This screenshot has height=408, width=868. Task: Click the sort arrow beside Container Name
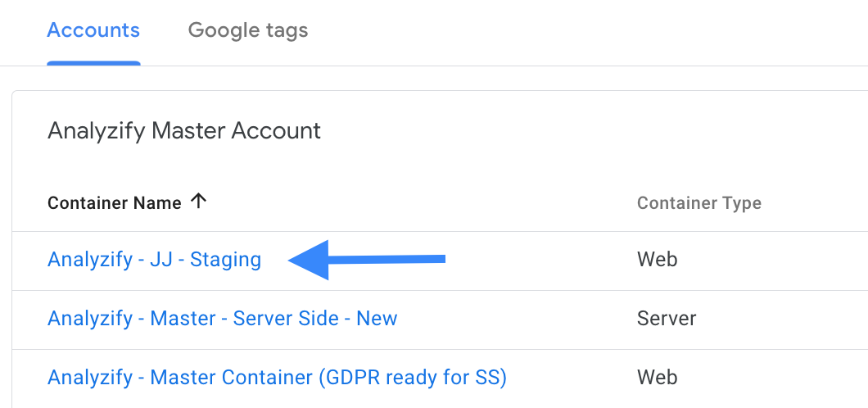197,202
